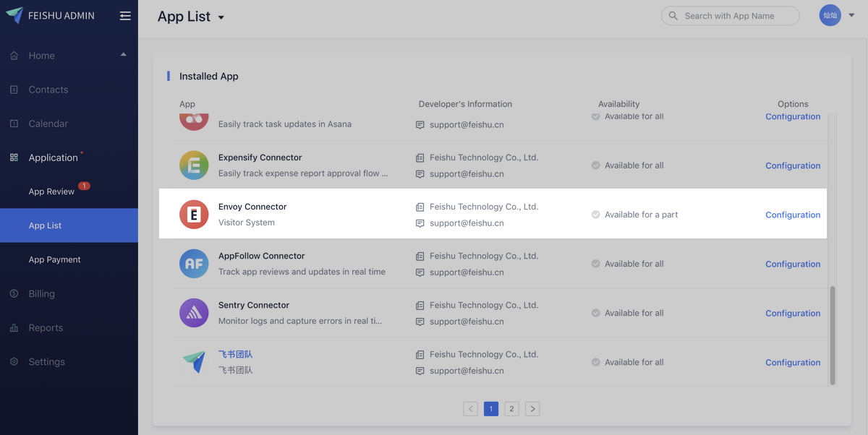Click the company icon in Expensify row

(420, 158)
